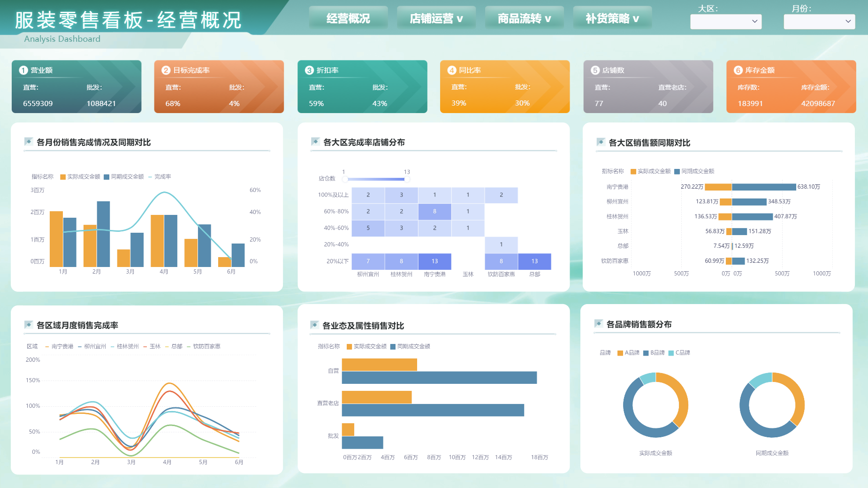Click the 实际成交金额 legend in 各业态及属性销售对比

tap(366, 347)
